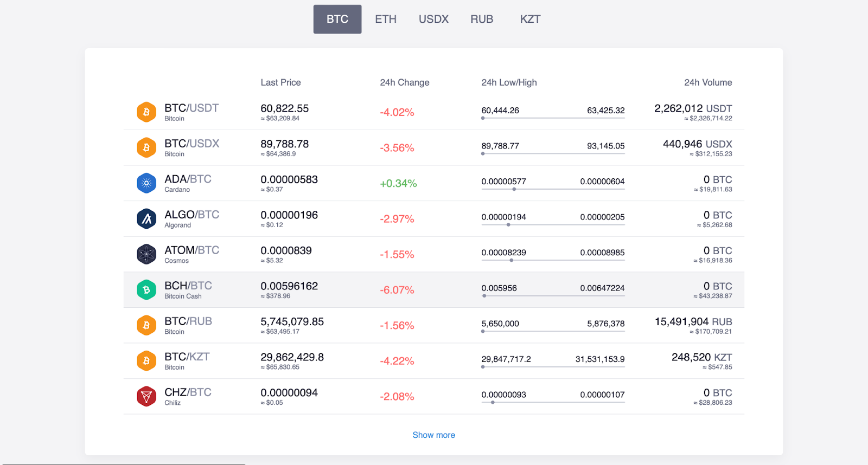Switch to the KZT market tab
This screenshot has height=465, width=868.
click(530, 19)
